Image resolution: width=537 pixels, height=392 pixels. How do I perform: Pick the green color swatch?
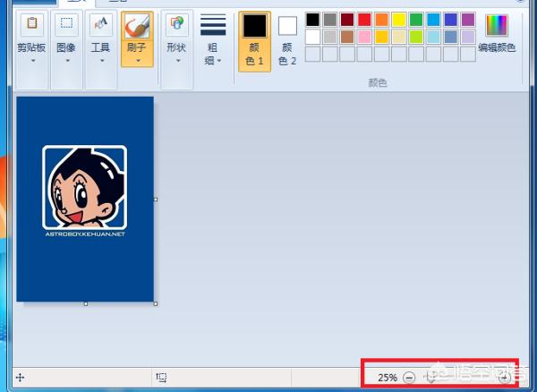pyautogui.click(x=416, y=20)
